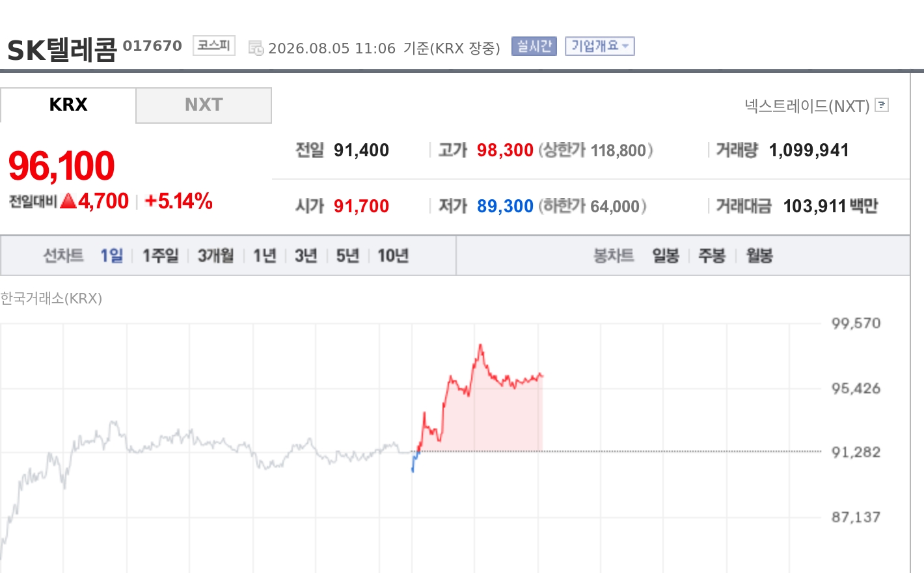Open the 월봉 monthly candle chart
Image resolution: width=924 pixels, height=573 pixels.
pyautogui.click(x=759, y=255)
